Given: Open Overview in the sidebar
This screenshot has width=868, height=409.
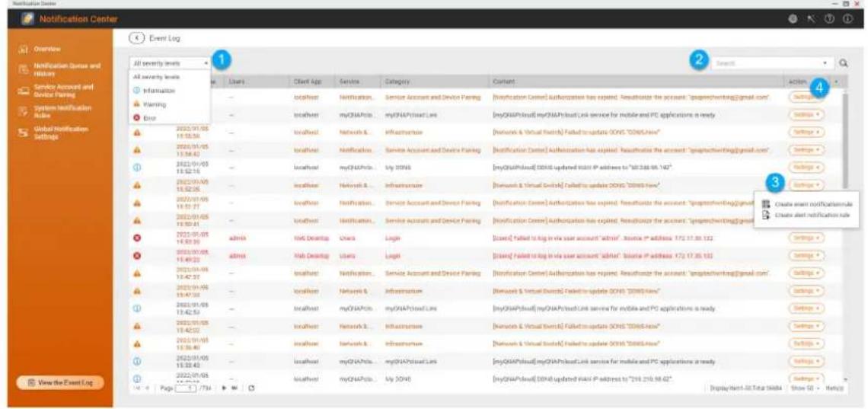Looking at the screenshot, I should pyautogui.click(x=46, y=49).
